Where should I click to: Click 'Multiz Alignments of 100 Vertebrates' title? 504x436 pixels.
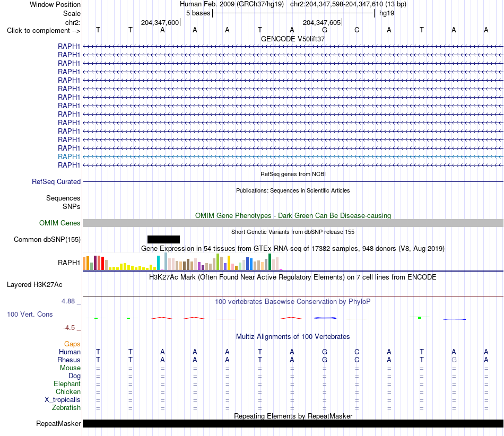tap(293, 336)
